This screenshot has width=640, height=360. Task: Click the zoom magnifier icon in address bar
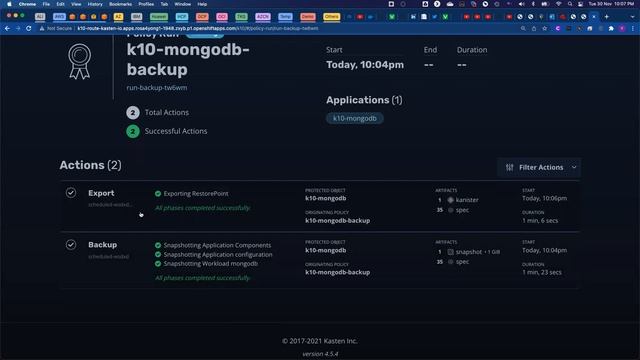(x=523, y=29)
